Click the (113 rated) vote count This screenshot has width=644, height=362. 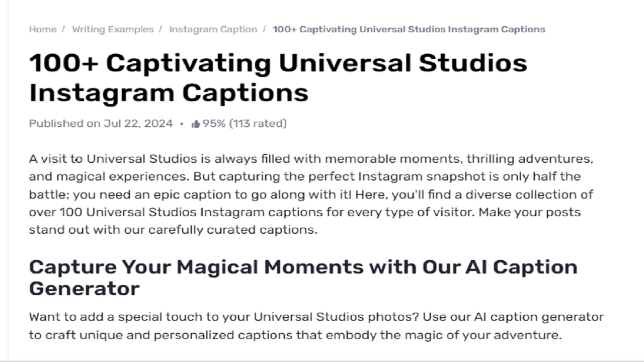point(258,123)
